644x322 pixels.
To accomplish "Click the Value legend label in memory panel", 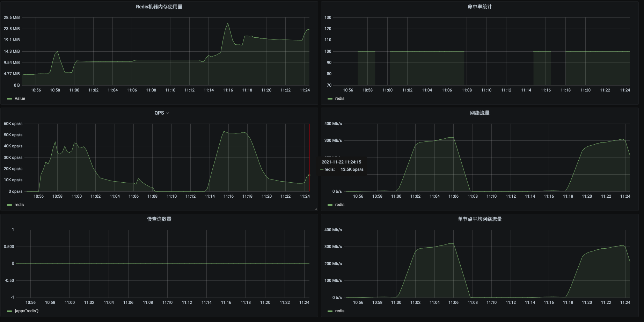I will (x=20, y=98).
